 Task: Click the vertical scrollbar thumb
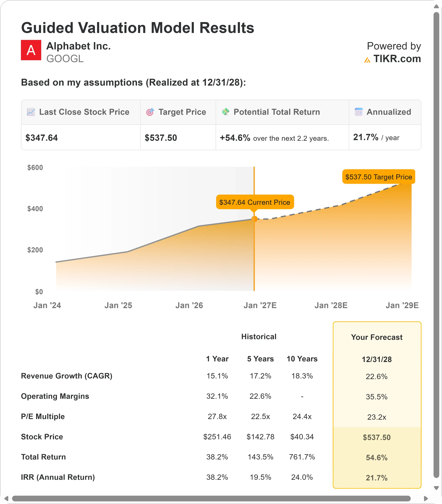tap(436, 245)
